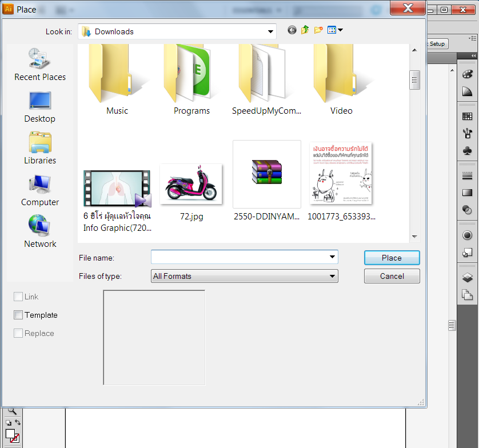Click the Default Fill and Stroke icon

tap(9, 423)
